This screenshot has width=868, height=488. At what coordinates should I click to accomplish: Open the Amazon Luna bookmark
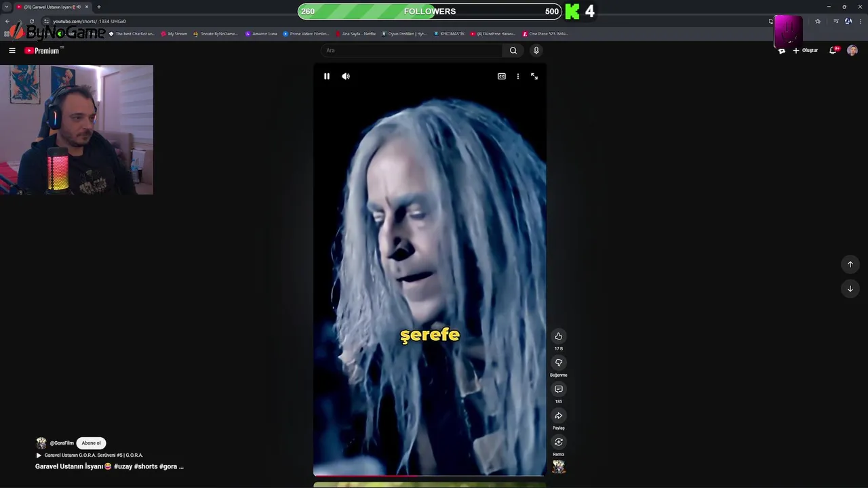(261, 34)
